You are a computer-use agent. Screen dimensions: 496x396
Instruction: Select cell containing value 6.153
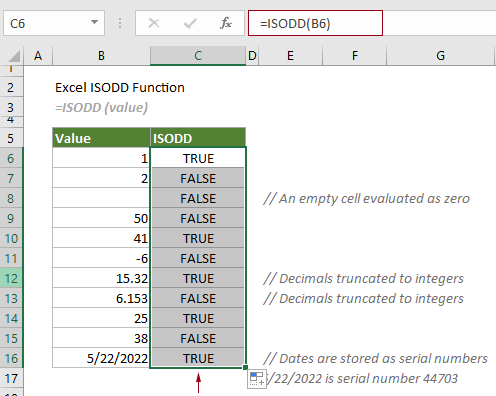[x=101, y=298]
